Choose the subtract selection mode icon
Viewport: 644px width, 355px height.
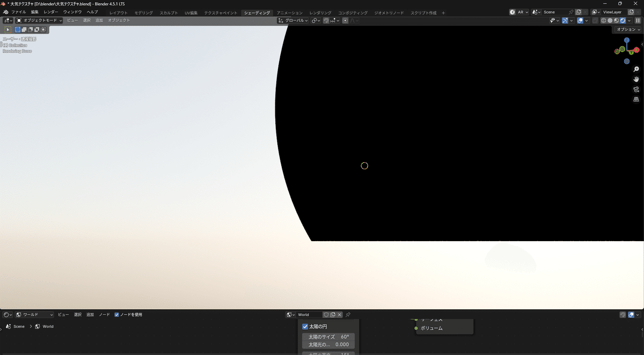[31, 30]
